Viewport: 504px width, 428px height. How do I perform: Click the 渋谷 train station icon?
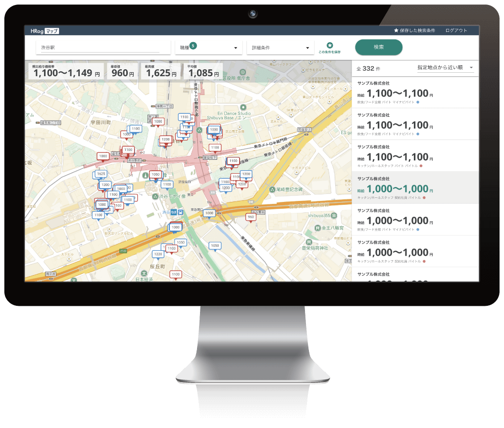coord(181,212)
